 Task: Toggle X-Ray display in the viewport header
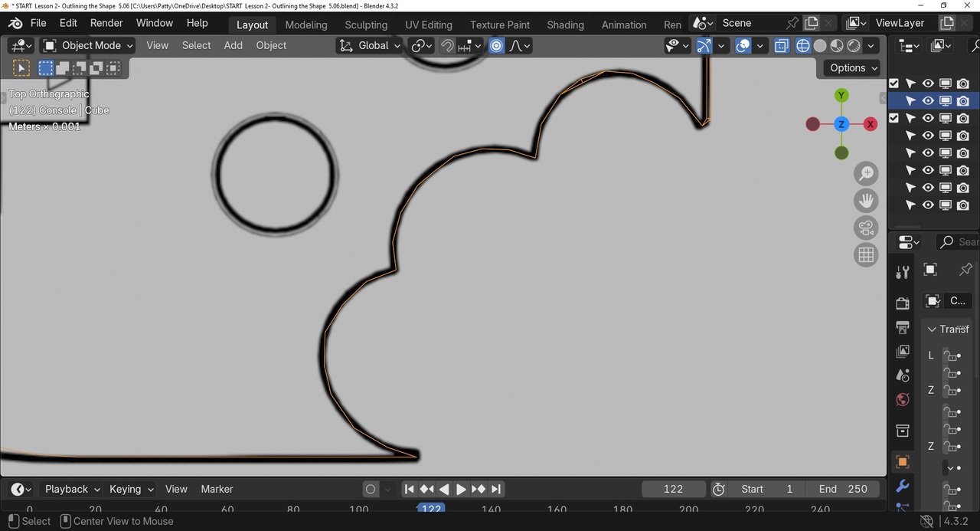tap(781, 46)
